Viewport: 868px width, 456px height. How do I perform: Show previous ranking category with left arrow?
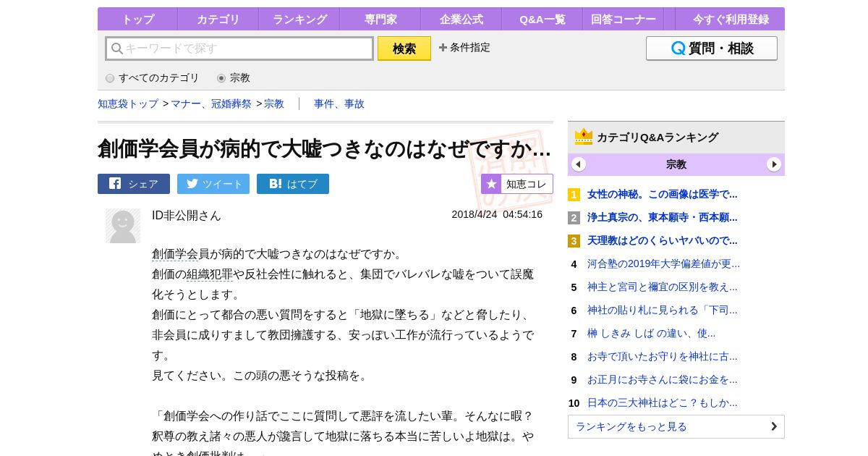point(579,164)
